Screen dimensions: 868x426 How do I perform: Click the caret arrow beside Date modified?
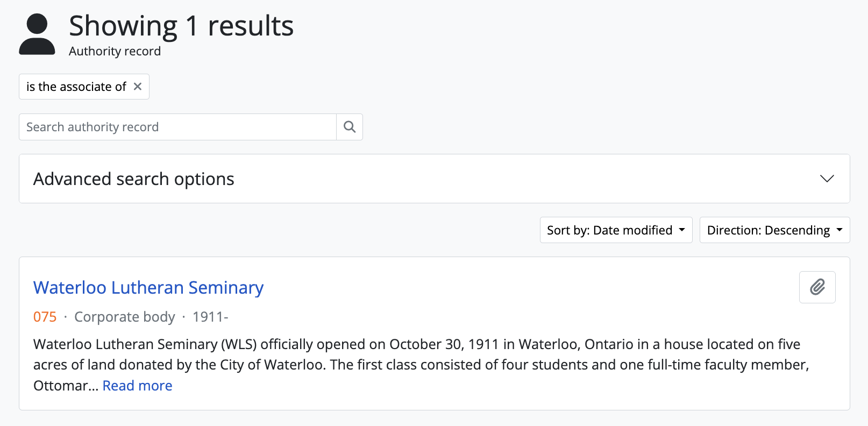point(682,230)
